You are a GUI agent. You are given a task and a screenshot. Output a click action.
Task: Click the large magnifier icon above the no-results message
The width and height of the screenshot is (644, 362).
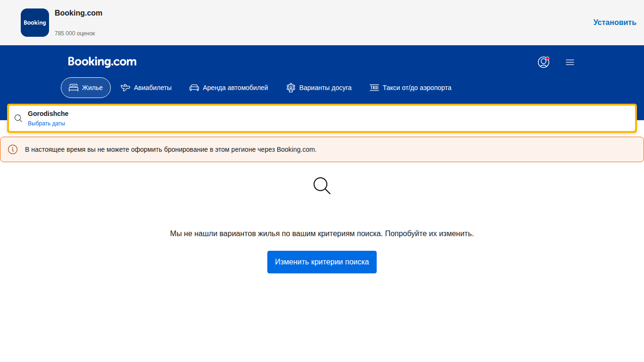[322, 186]
